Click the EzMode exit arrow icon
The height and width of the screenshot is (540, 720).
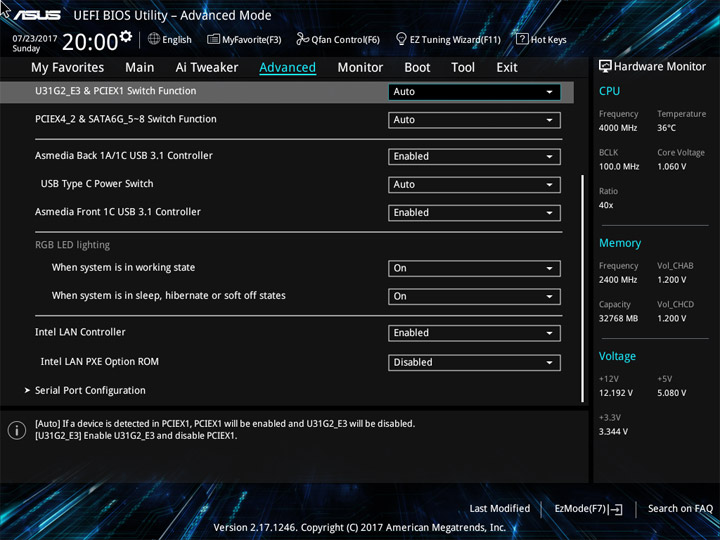(x=617, y=509)
